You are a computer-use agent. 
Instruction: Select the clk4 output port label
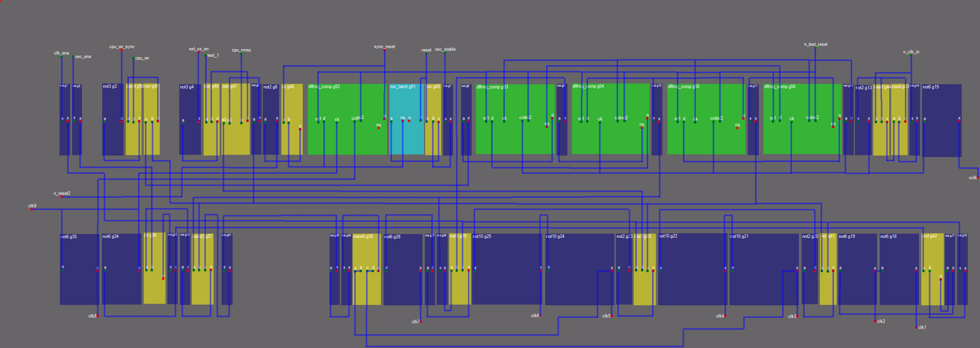[720, 316]
